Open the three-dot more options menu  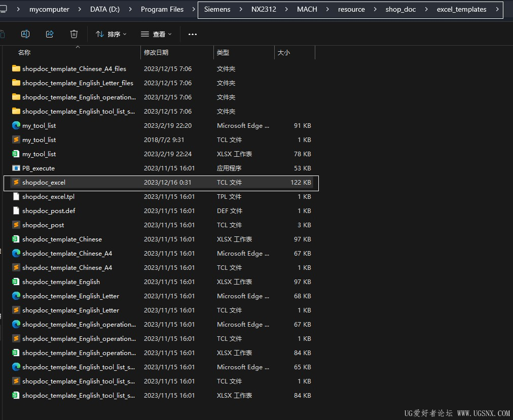[x=192, y=34]
